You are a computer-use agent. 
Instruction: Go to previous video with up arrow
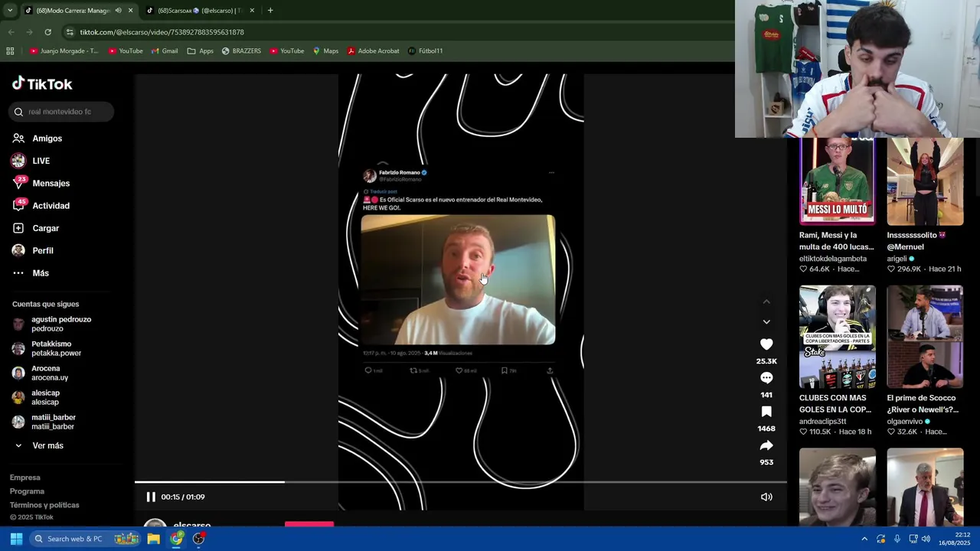tap(766, 302)
